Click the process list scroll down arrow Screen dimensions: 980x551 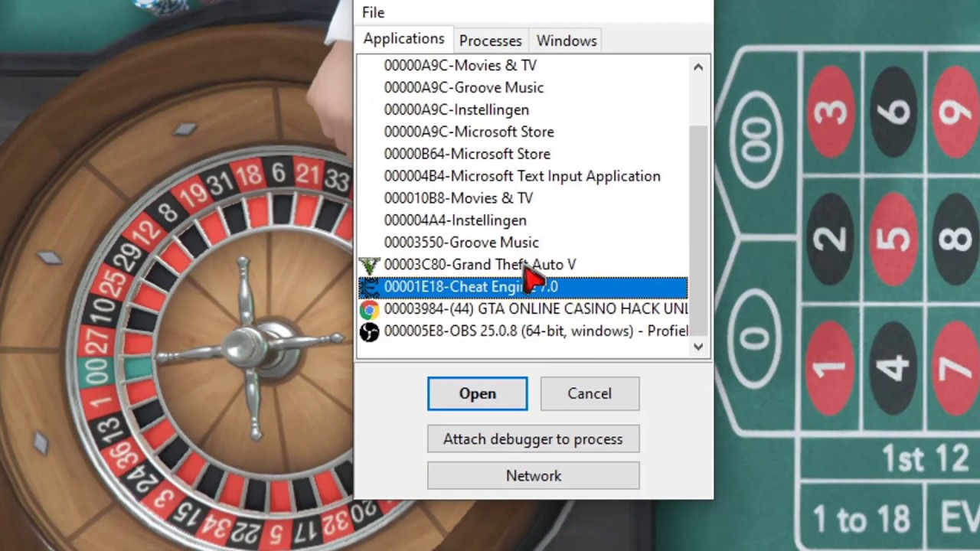point(698,347)
